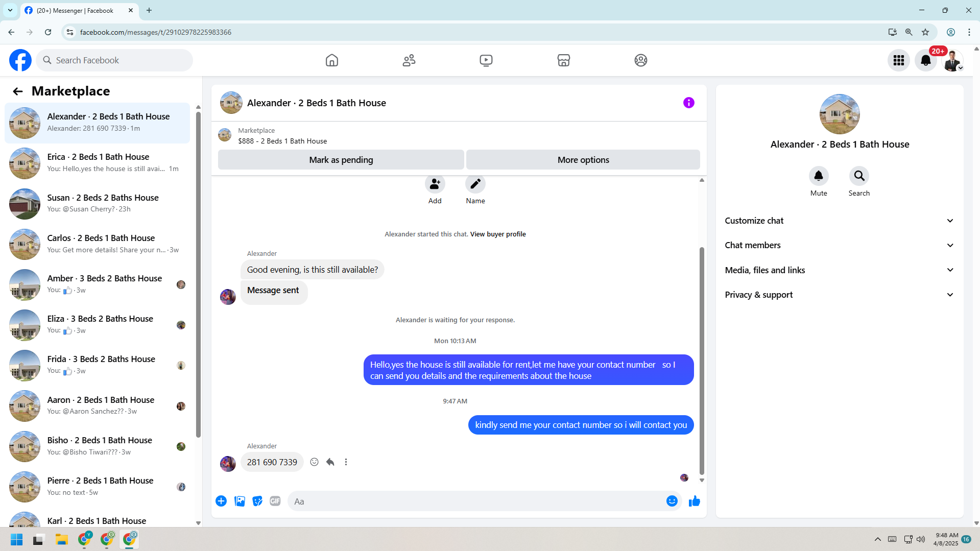Open the Pierre · 2 Beds 1 Bath House conversation
The image size is (980, 551).
pyautogui.click(x=97, y=487)
